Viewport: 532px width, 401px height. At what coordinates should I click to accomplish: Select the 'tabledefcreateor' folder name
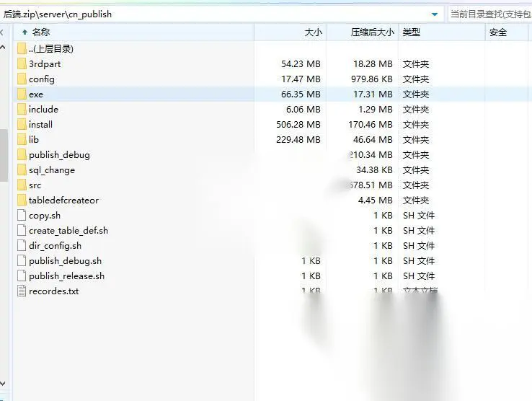pos(63,200)
